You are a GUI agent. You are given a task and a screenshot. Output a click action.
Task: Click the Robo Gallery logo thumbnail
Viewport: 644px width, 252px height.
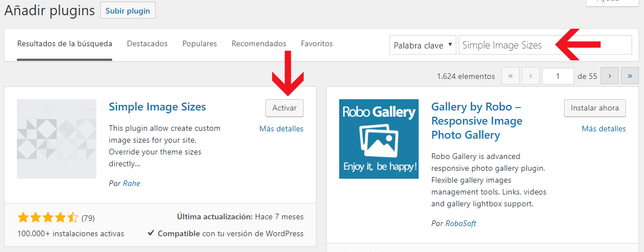point(379,139)
